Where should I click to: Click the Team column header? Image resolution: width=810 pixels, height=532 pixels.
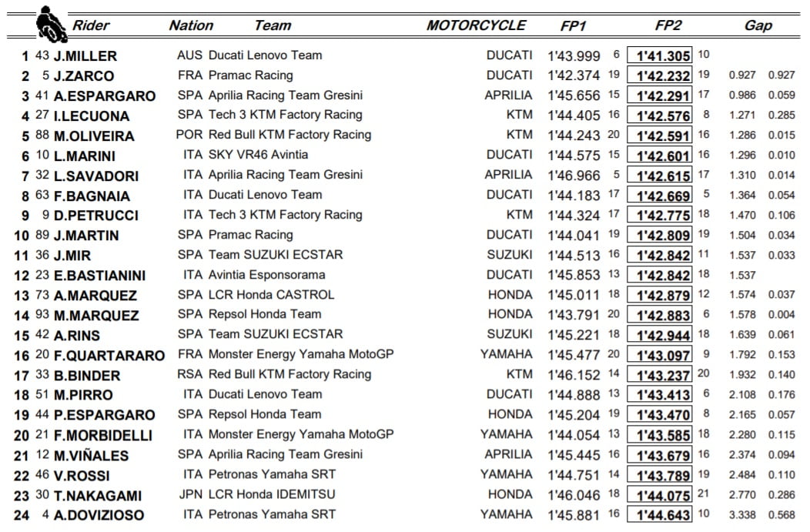click(x=273, y=25)
